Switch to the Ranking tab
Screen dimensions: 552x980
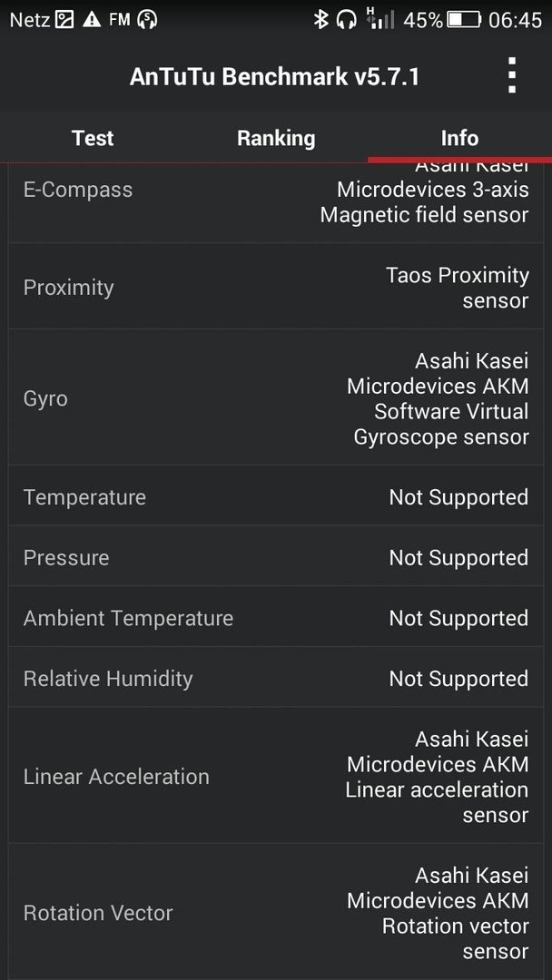coord(276,138)
